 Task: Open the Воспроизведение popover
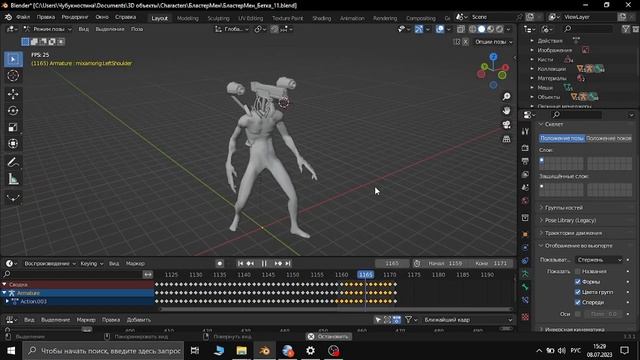[x=50, y=264]
